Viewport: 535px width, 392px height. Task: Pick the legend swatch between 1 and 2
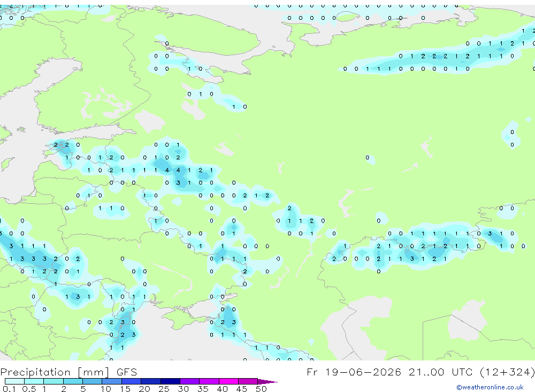point(53,381)
